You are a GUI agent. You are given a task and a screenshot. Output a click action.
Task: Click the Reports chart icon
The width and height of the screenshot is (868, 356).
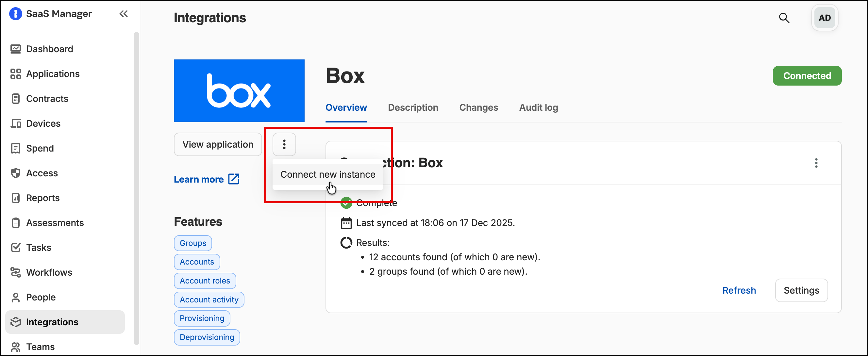point(15,198)
